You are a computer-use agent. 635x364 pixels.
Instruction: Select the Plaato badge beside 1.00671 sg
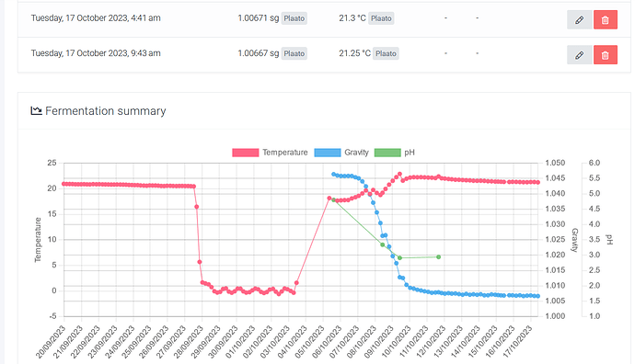(x=294, y=18)
